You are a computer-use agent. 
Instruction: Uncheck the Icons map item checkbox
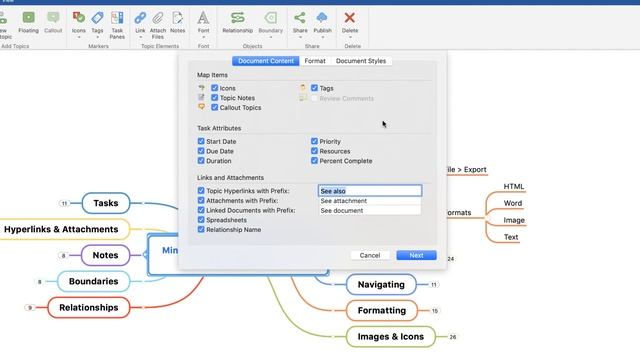(x=215, y=88)
